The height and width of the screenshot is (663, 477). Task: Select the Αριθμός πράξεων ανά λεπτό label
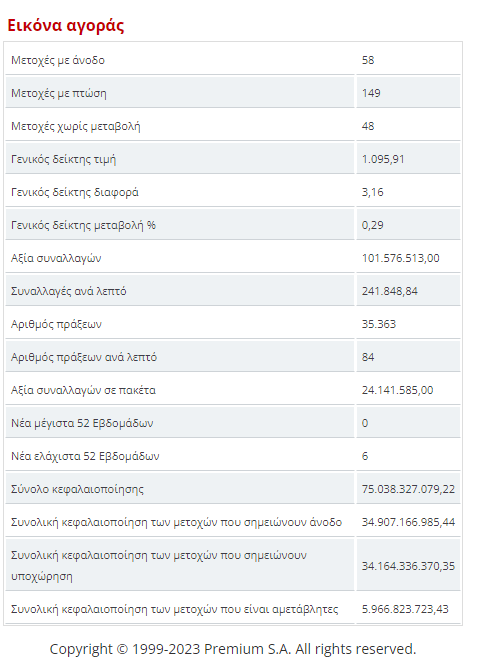[84, 357]
